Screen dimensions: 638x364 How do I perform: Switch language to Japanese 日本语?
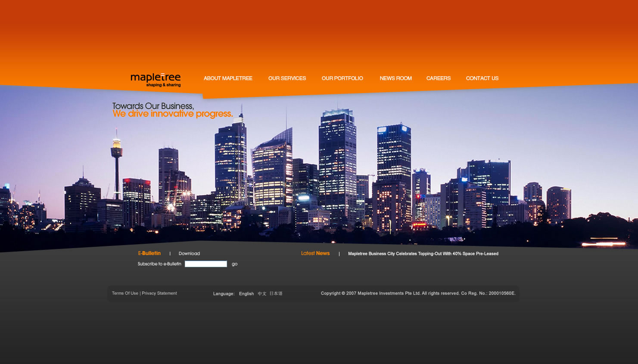pyautogui.click(x=276, y=294)
